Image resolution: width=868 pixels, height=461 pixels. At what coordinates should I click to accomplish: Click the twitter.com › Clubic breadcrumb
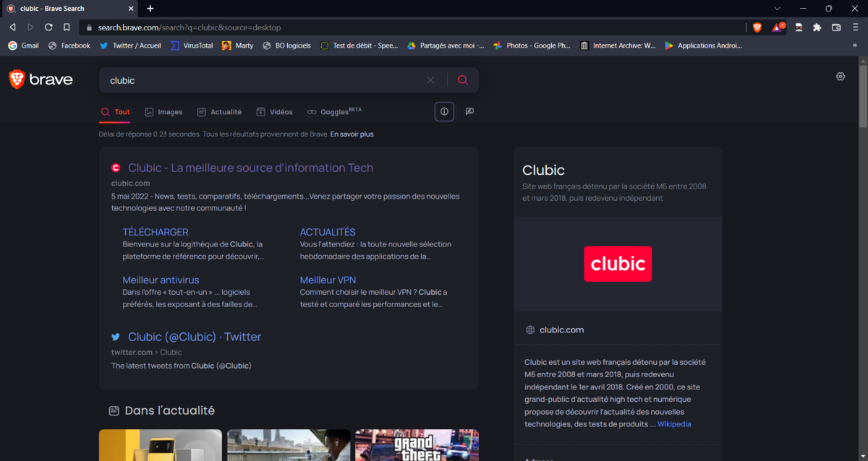tap(147, 352)
